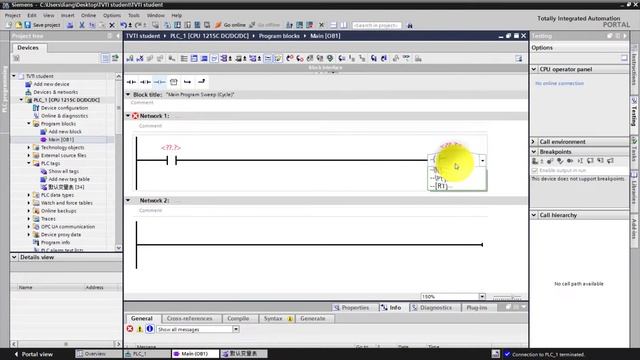Click Go online in the toolbar
This screenshot has height=360, width=640.
230,25
